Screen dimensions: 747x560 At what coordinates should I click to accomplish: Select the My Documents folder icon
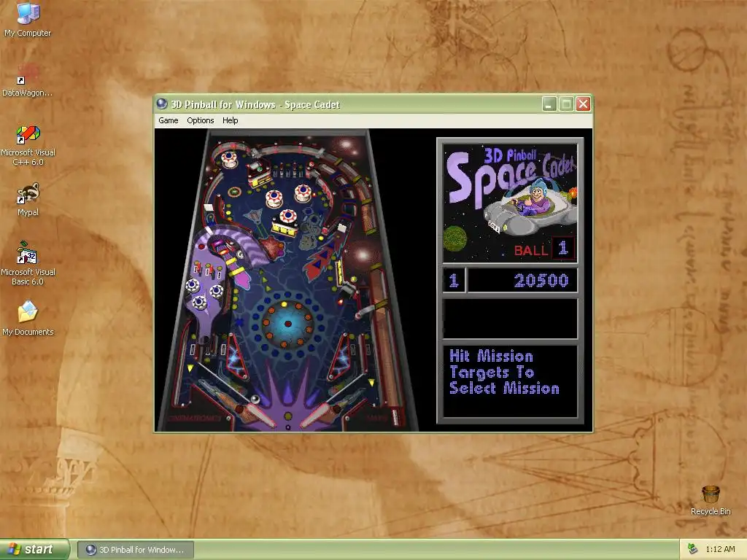click(28, 318)
